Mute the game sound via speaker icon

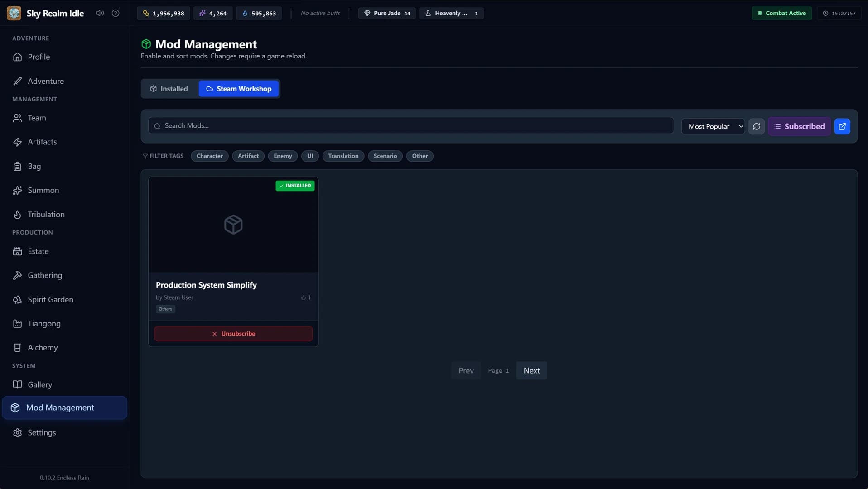[x=100, y=13]
